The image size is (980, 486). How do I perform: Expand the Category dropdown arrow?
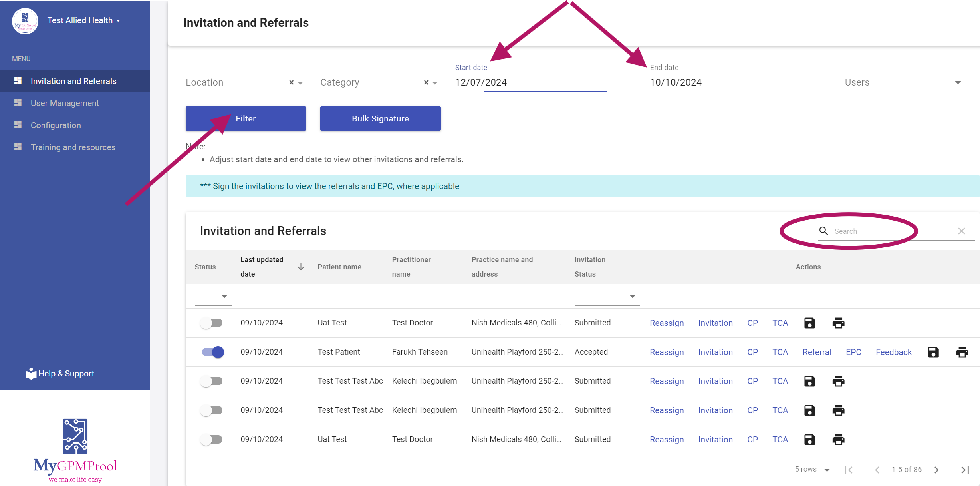click(435, 83)
